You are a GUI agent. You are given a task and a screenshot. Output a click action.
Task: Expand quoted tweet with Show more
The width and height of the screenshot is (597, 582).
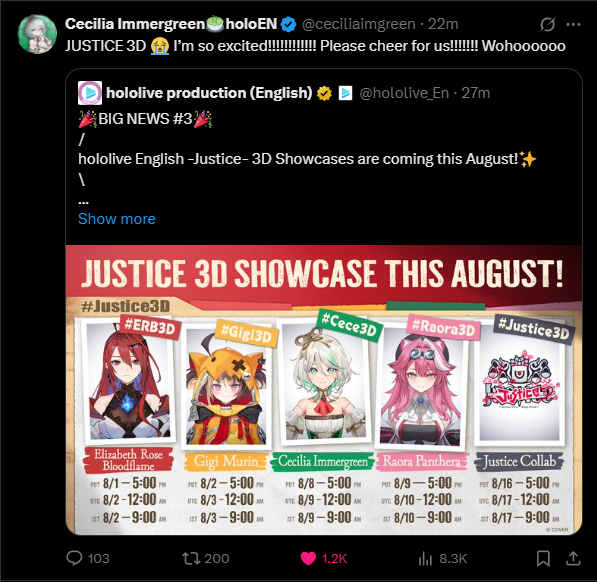pyautogui.click(x=117, y=219)
